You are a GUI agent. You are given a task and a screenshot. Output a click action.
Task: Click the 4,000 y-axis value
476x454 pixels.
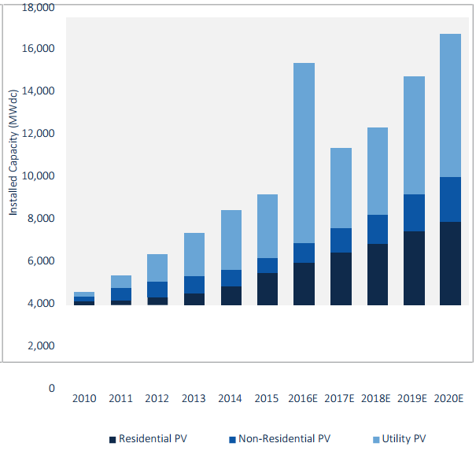pyautogui.click(x=41, y=304)
